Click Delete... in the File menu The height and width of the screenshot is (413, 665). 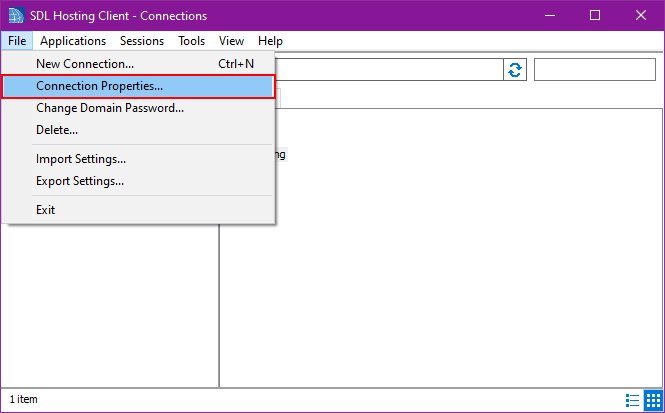click(57, 130)
